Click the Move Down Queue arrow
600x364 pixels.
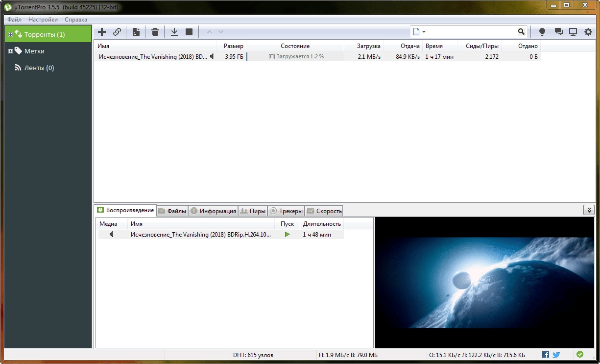[221, 32]
